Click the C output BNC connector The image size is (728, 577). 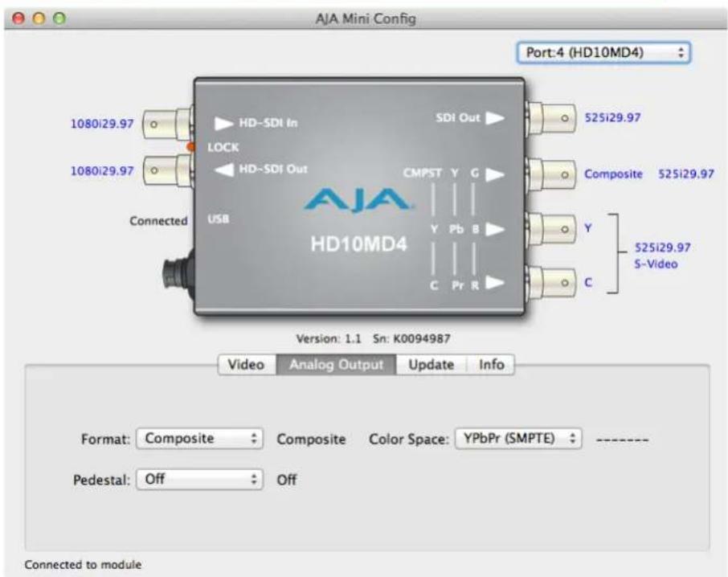coord(551,282)
